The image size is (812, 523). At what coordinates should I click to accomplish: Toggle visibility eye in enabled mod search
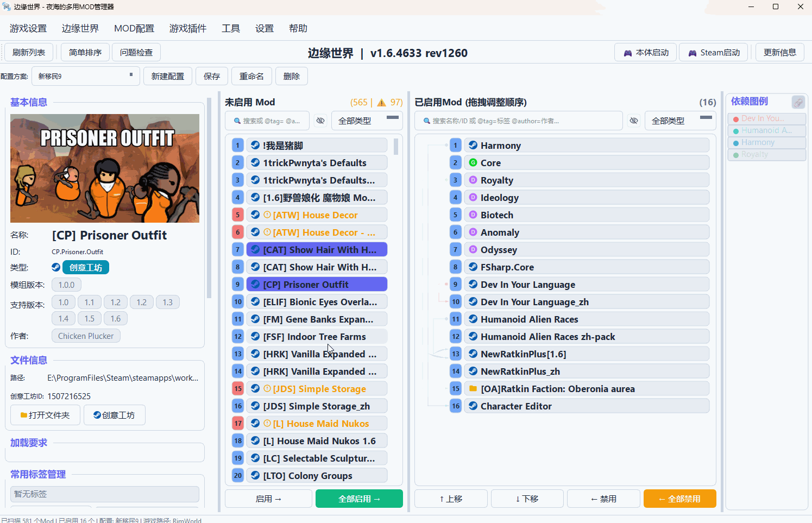(x=634, y=121)
